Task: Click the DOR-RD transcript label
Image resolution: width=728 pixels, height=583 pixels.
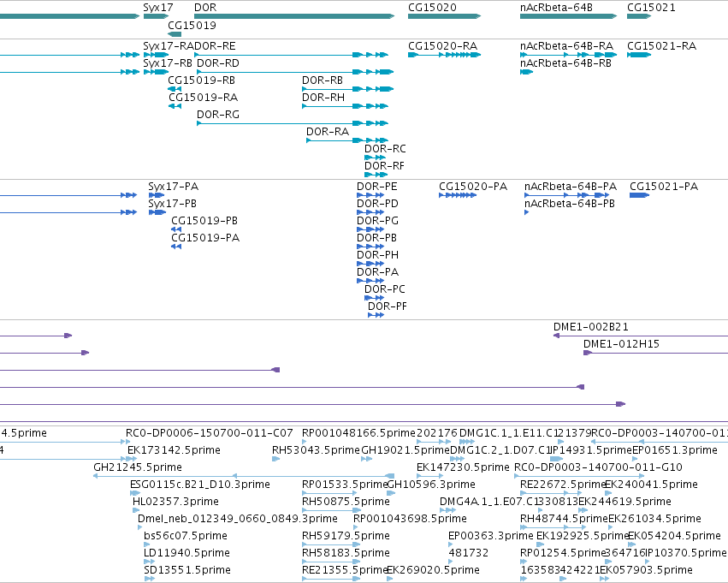Action: [x=218, y=63]
